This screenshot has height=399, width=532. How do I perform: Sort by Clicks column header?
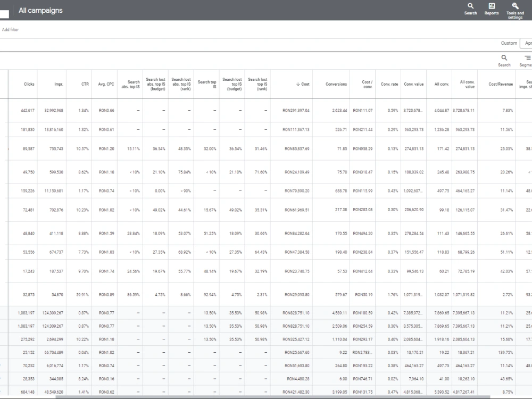pos(29,84)
